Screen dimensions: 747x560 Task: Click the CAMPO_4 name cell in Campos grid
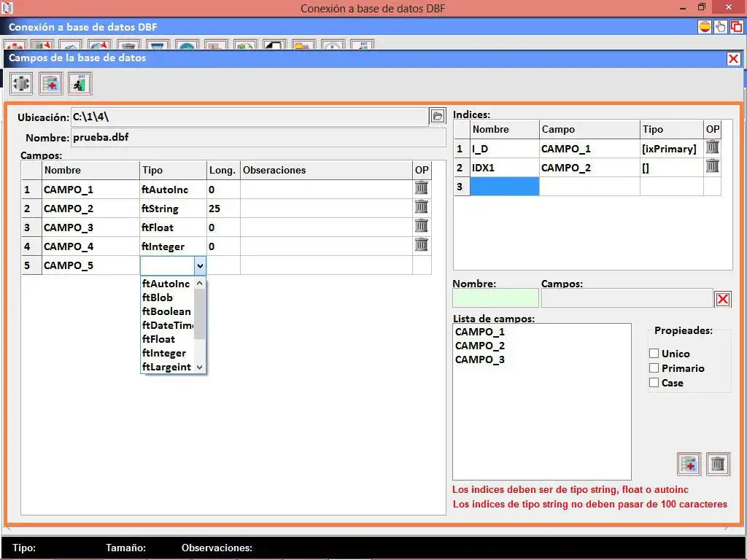point(90,246)
